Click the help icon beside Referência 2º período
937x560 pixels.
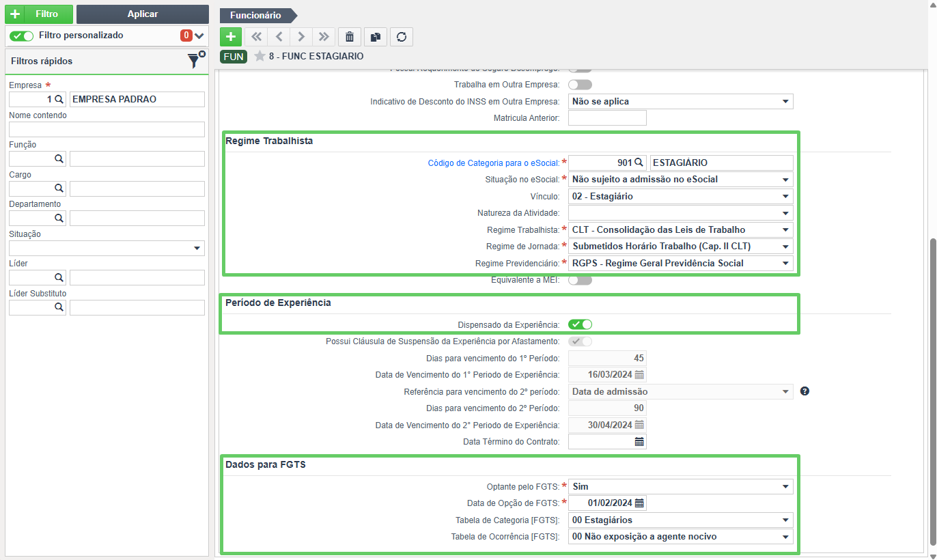click(x=805, y=391)
